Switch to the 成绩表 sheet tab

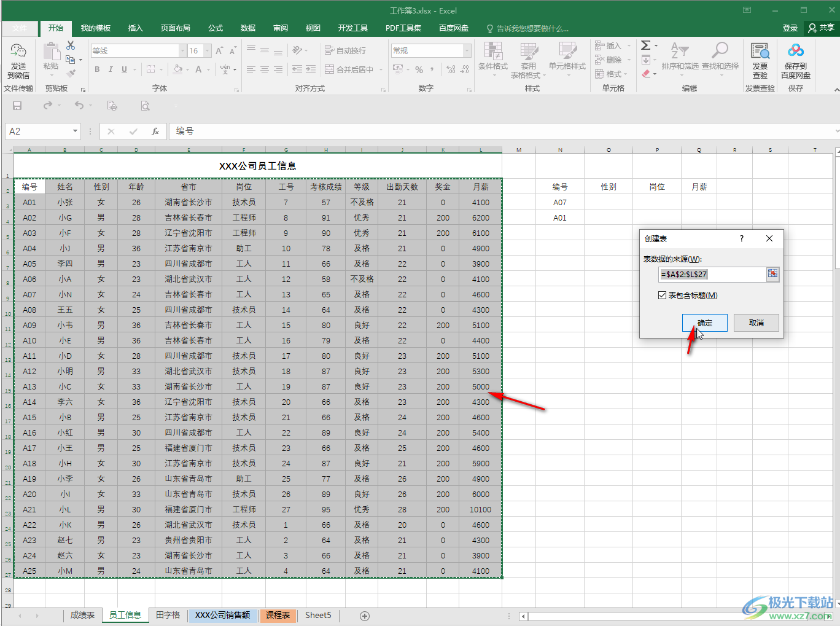click(x=82, y=615)
